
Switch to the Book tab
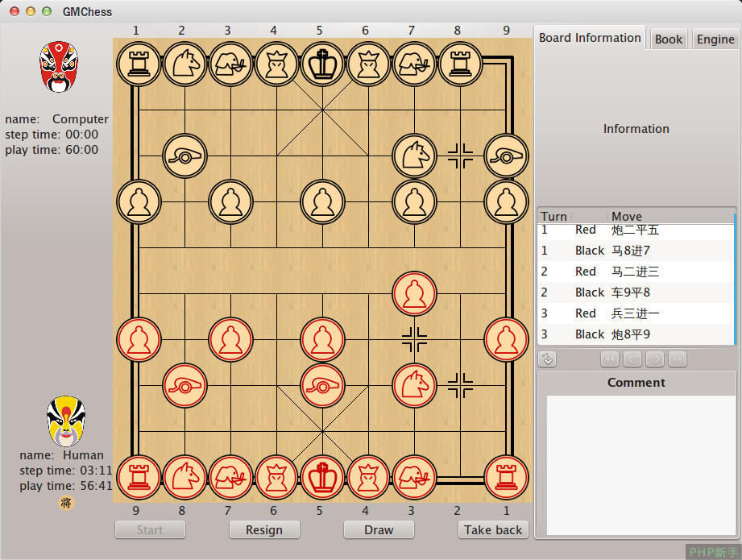click(x=668, y=38)
